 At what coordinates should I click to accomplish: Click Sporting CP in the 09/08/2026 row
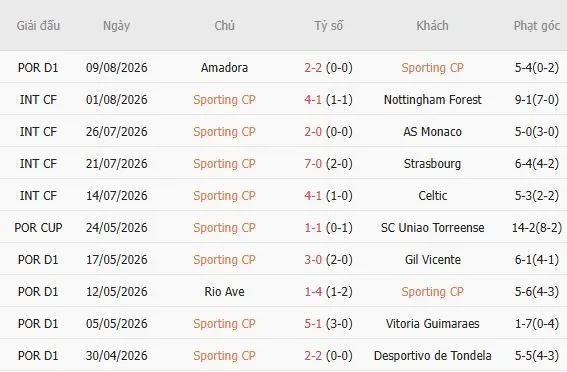pos(432,68)
